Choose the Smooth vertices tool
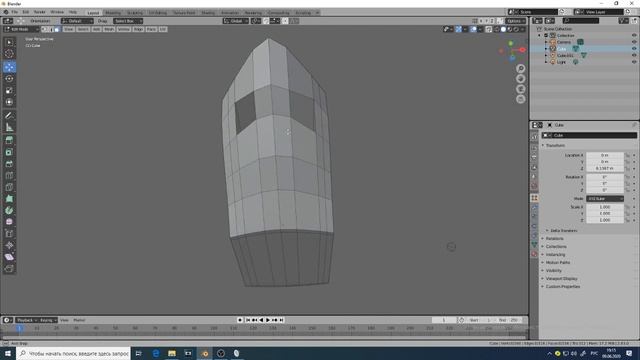This screenshot has height=360, width=640. [x=9, y=222]
